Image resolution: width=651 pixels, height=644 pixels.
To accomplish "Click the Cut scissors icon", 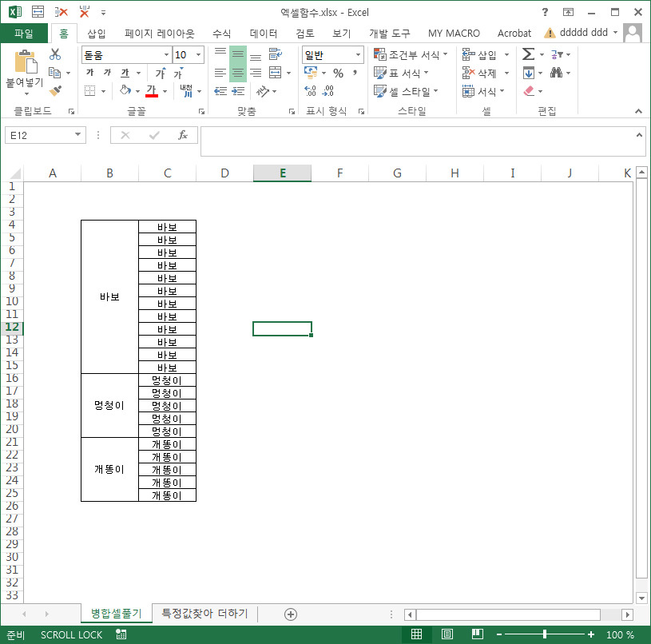I will coord(55,54).
